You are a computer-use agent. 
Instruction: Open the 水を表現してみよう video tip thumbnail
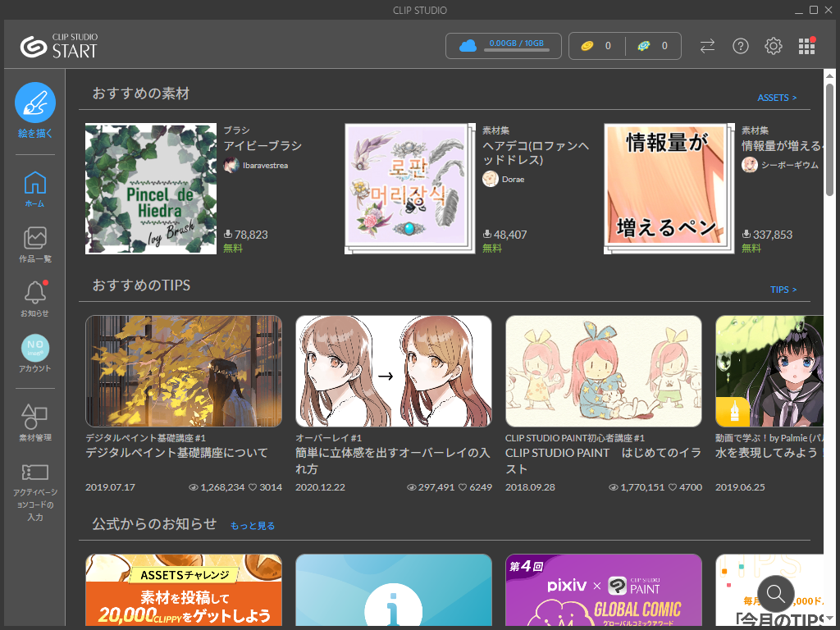coord(769,372)
